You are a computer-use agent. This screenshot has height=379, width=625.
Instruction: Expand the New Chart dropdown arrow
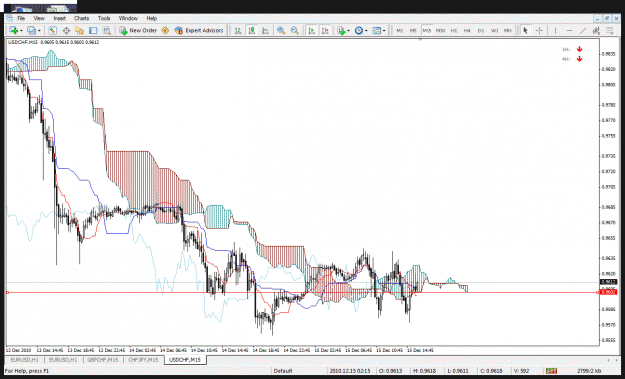tap(21, 31)
